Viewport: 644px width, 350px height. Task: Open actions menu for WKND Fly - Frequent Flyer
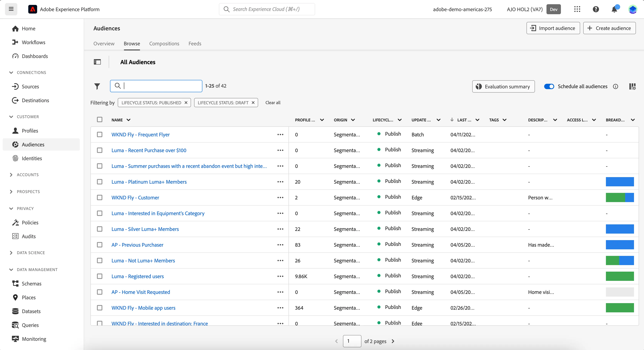pos(280,134)
